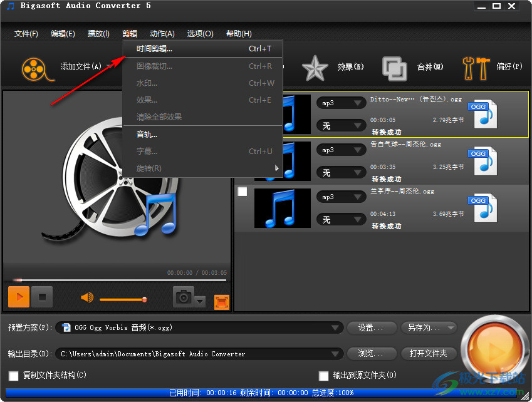Open the 动作(A) menu
The width and height of the screenshot is (532, 402).
coord(162,34)
